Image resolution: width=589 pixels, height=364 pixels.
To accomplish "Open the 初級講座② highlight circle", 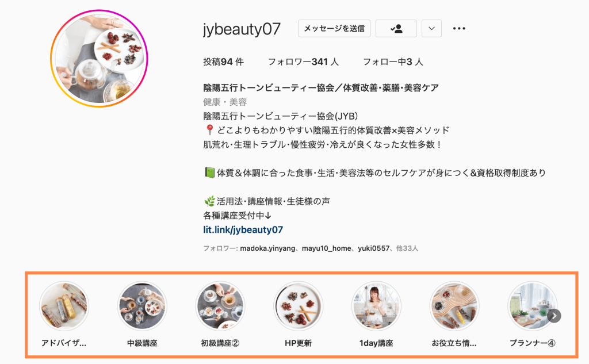I will [x=220, y=306].
